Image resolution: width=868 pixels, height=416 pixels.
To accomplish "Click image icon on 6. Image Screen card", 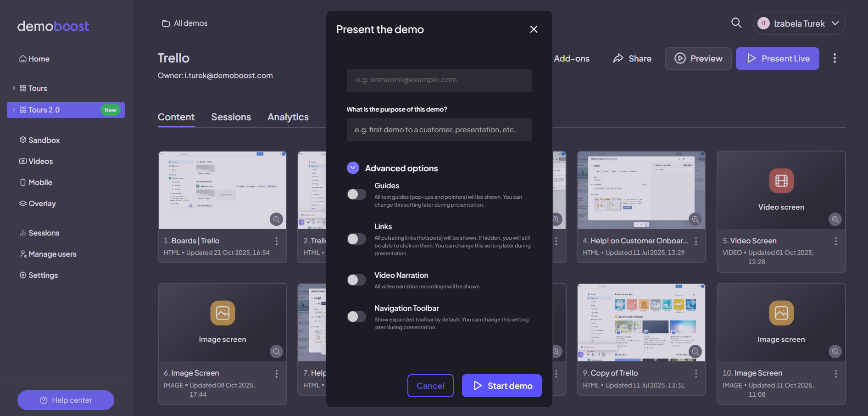I will pos(223,313).
